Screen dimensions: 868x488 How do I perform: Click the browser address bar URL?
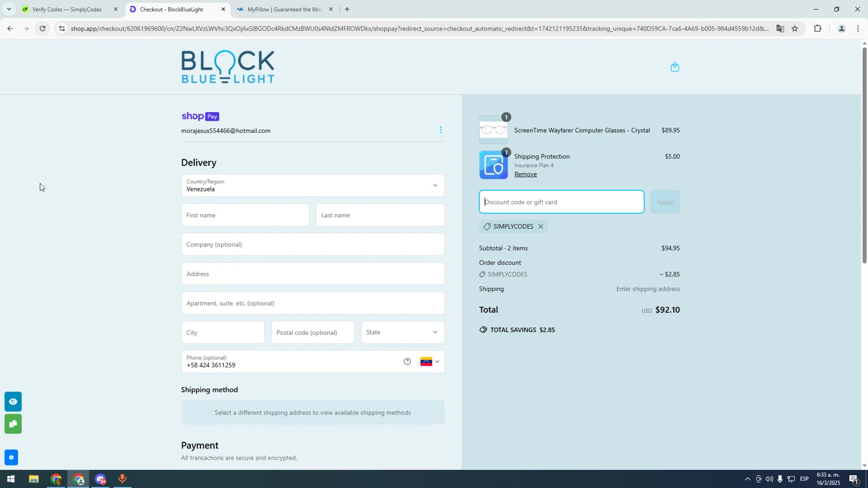[420, 28]
